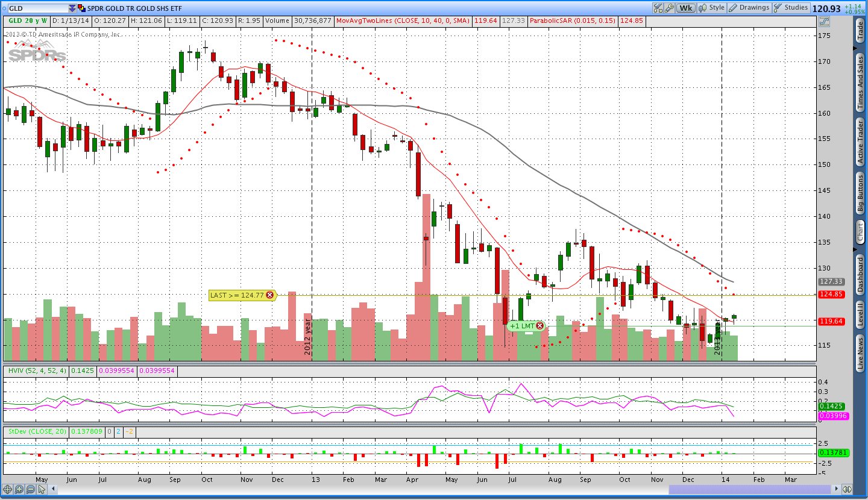
Task: Remove the LAST >= 124.77 alert using its X
Action: [269, 295]
